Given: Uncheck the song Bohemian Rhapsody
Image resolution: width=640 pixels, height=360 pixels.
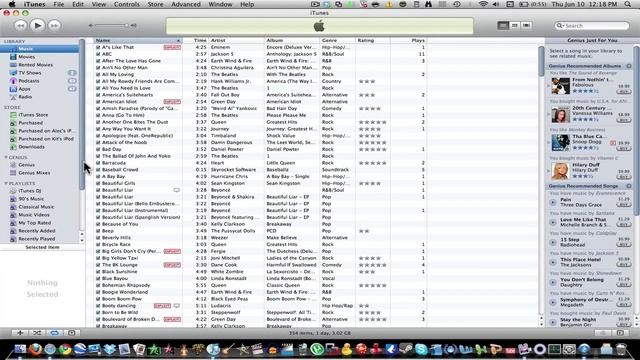Looking at the screenshot, I should tap(98, 285).
